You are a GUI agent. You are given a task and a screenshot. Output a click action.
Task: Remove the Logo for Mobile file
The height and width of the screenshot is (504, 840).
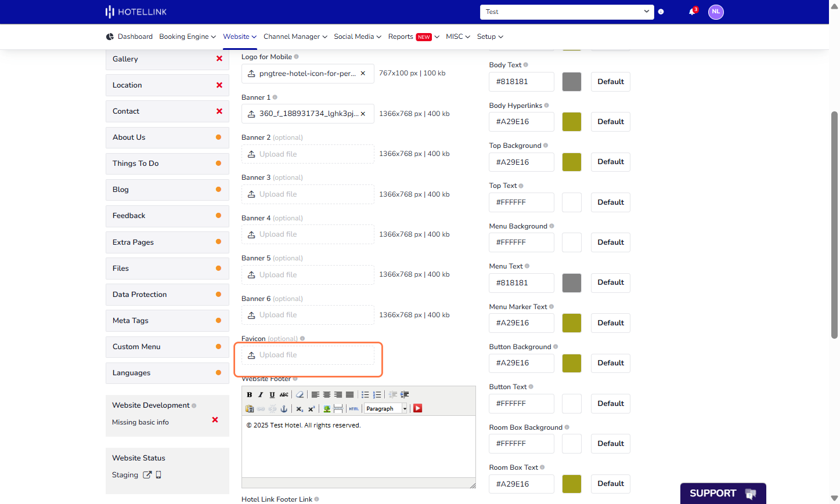click(363, 74)
